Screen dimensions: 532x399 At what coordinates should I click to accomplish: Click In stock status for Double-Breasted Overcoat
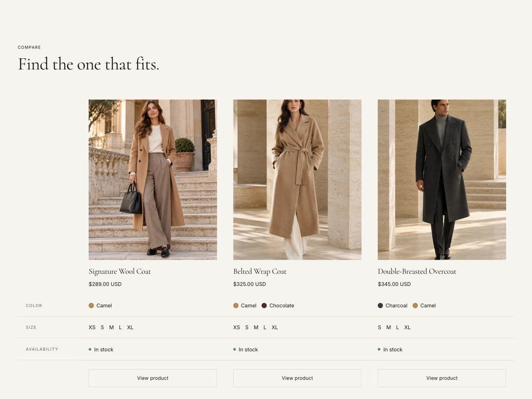point(390,349)
